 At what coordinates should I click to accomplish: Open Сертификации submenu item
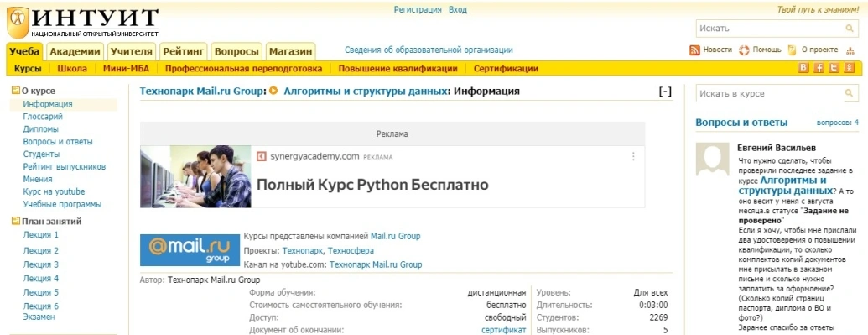506,69
